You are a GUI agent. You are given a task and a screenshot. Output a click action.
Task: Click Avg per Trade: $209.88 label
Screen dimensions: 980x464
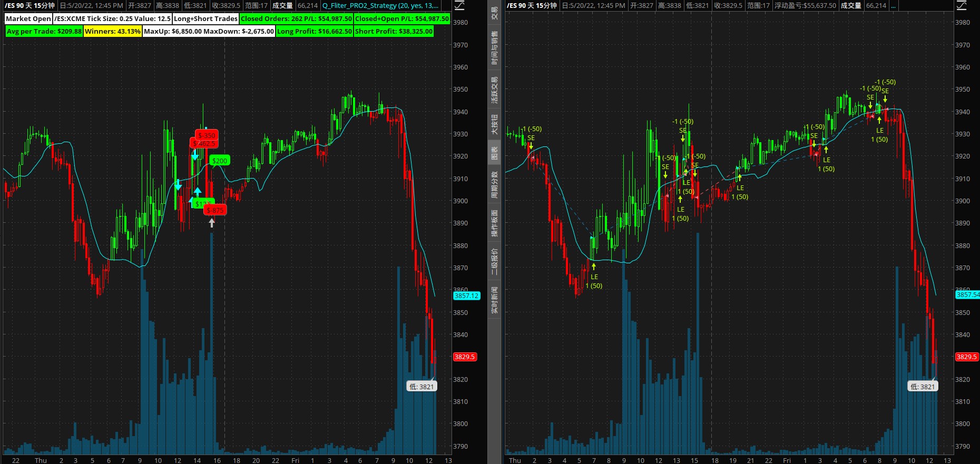(44, 31)
